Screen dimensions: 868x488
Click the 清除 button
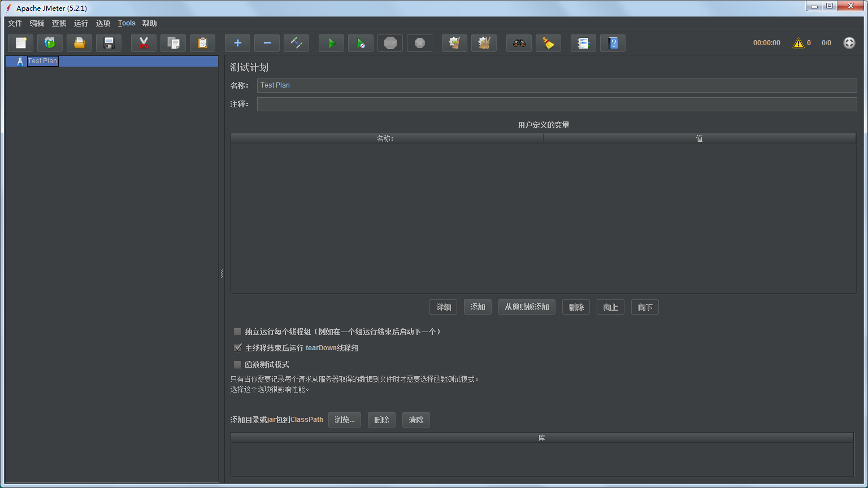pyautogui.click(x=416, y=420)
